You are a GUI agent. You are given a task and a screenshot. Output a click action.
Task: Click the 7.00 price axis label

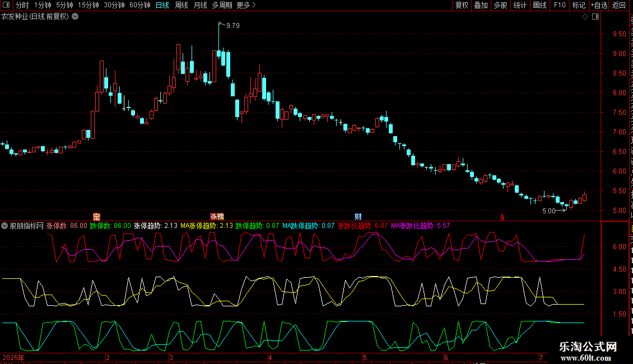click(619, 132)
